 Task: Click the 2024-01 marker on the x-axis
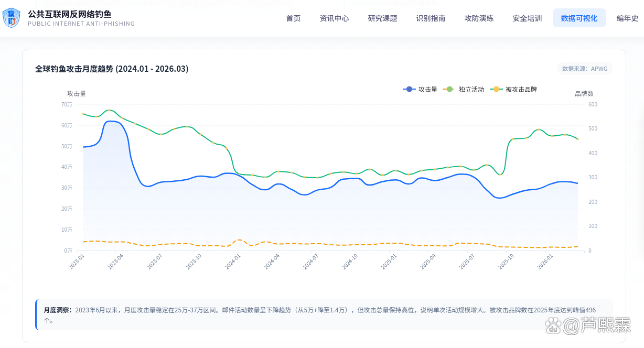tap(233, 261)
